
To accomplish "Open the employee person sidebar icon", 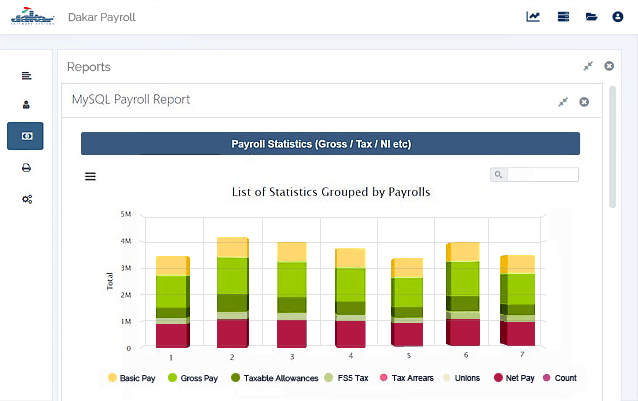I will tap(26, 105).
